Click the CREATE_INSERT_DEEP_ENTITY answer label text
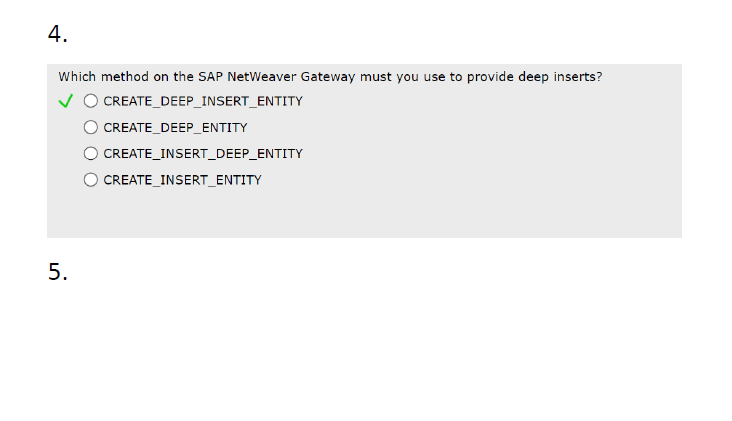732x421 pixels. [203, 154]
